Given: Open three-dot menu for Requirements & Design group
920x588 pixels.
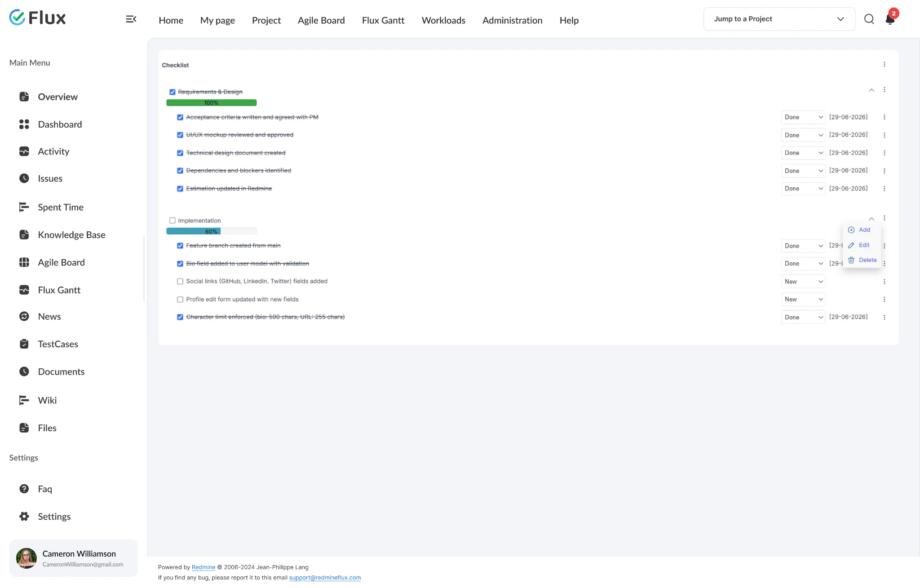Looking at the screenshot, I should [884, 90].
